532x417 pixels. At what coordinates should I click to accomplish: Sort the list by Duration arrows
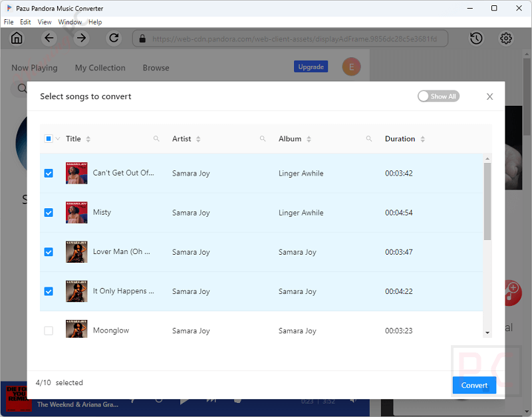tap(422, 139)
